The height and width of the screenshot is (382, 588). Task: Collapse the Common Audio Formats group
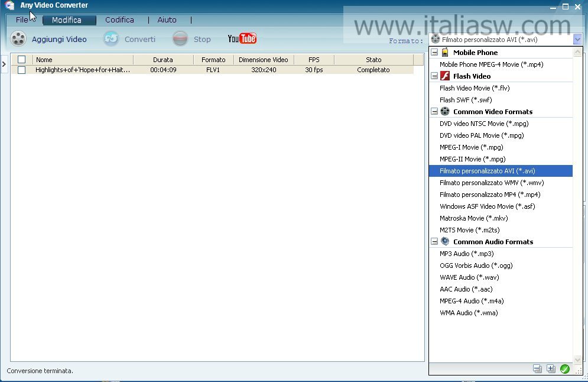[434, 242]
